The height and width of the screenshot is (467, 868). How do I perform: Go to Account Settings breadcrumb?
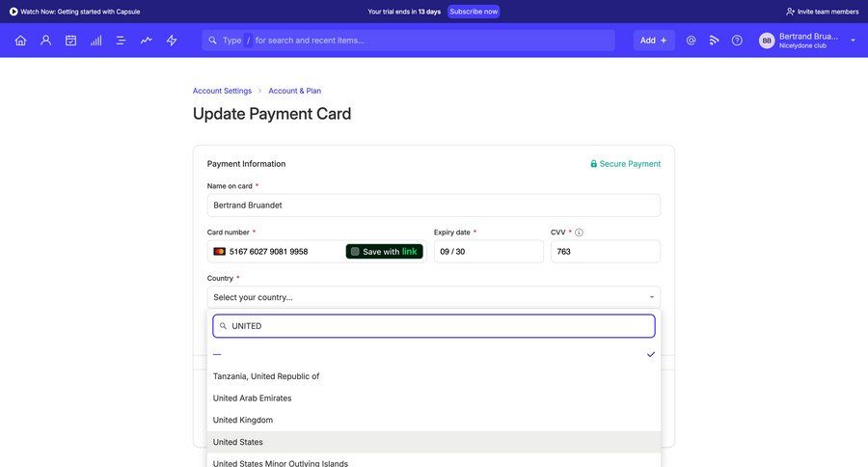[x=222, y=91]
